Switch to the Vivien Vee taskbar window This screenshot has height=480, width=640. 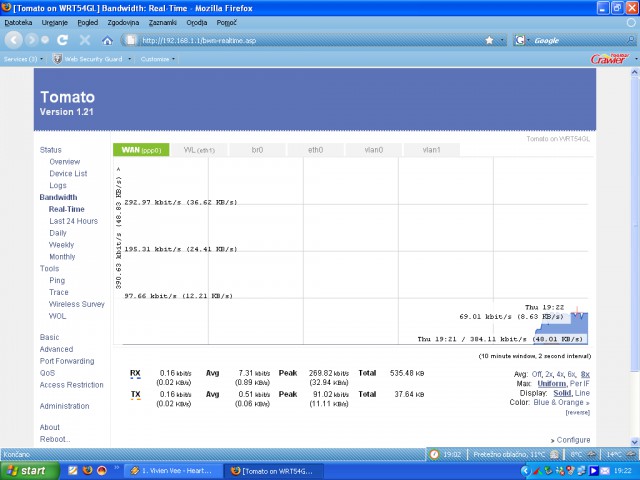pyautogui.click(x=173, y=471)
